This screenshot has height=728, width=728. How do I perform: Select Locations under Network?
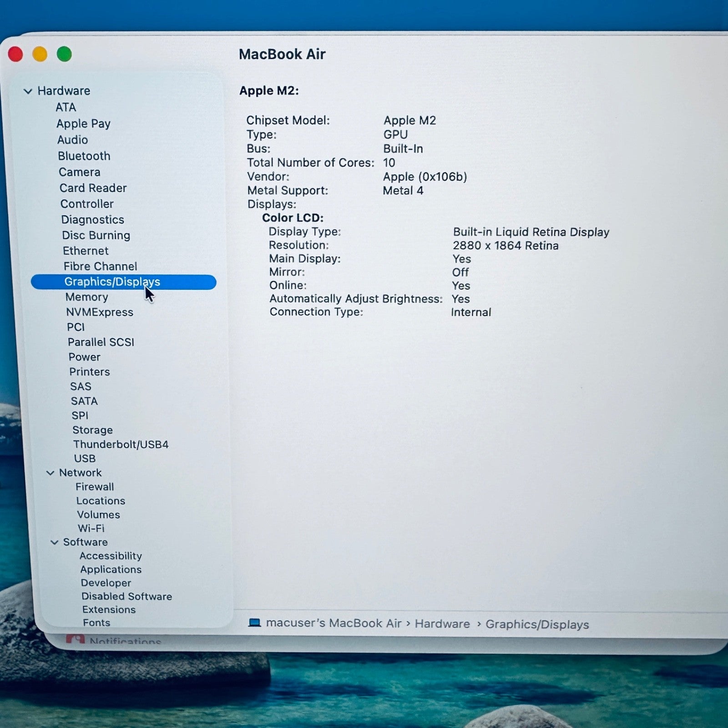(101, 501)
